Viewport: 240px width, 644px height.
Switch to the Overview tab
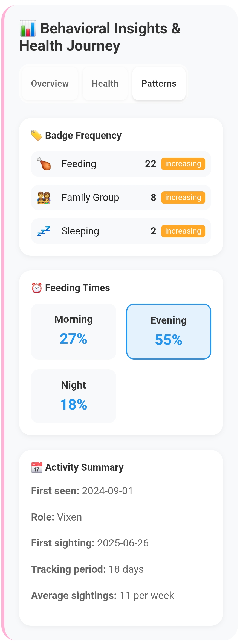pos(50,84)
